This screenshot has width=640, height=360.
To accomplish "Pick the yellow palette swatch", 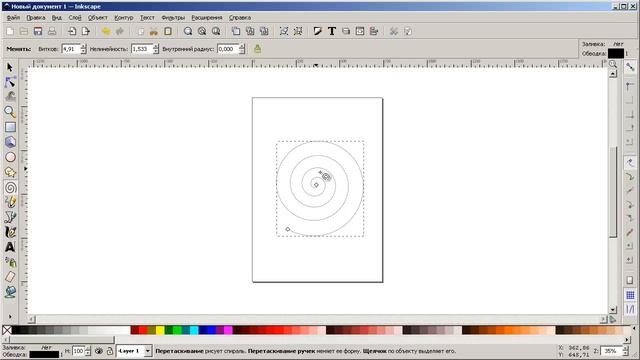I will (x=160, y=330).
